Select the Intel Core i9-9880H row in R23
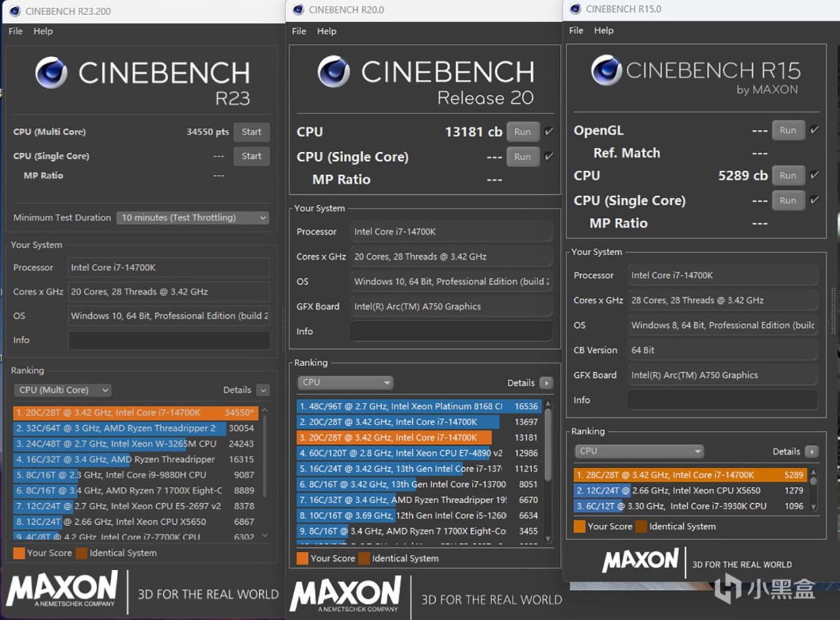 136,475
